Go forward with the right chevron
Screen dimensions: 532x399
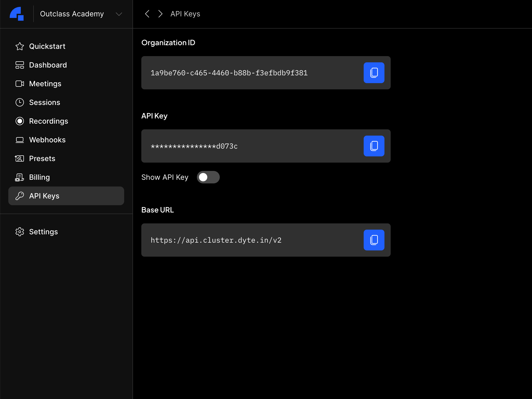pyautogui.click(x=160, y=14)
